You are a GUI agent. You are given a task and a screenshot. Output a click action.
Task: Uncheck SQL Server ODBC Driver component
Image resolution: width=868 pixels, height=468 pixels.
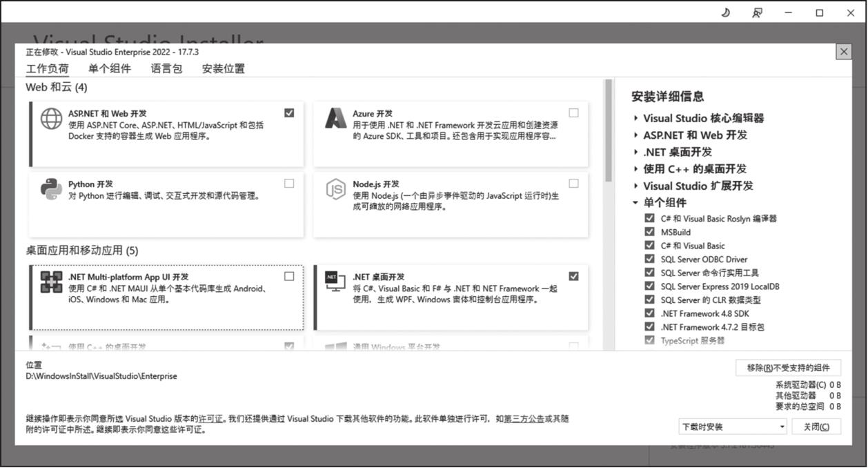[x=649, y=259]
